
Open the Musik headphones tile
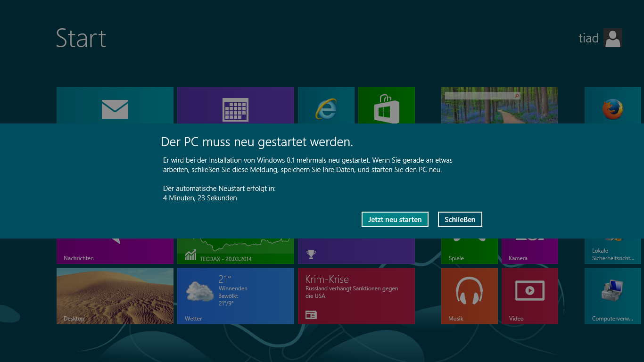tap(469, 296)
